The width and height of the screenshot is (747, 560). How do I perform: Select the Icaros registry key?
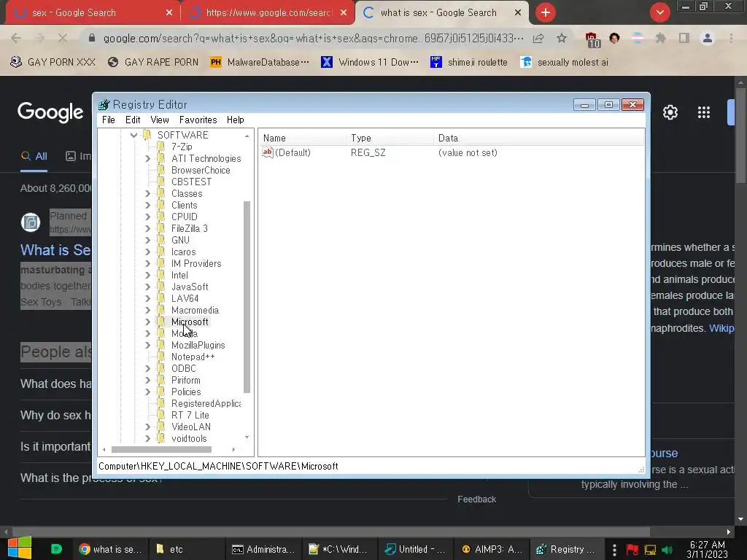183,252
